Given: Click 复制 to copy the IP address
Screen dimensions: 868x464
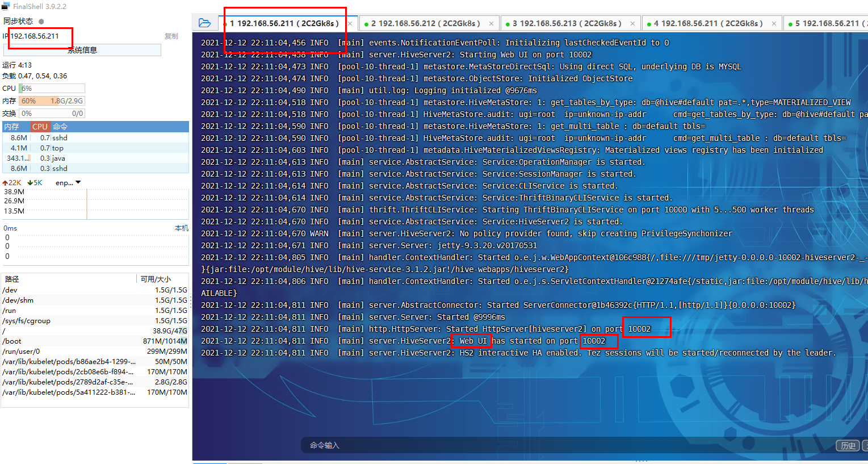Looking at the screenshot, I should tap(170, 36).
